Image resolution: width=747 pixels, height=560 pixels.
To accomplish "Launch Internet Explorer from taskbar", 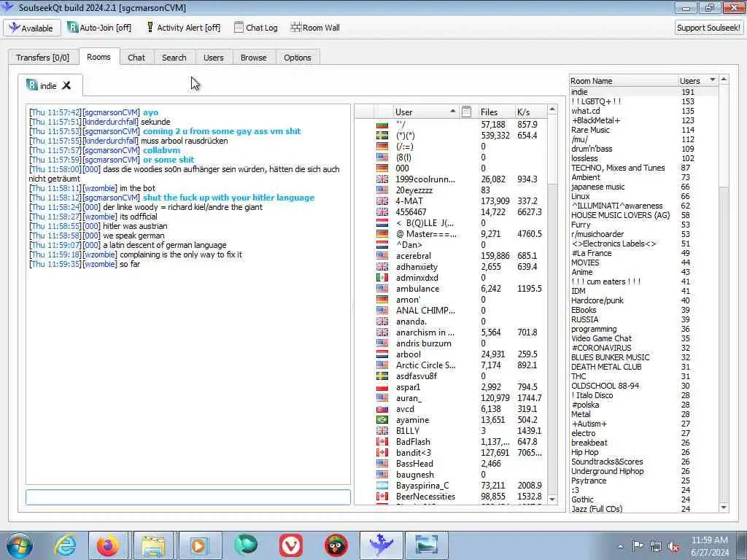I will click(65, 545).
